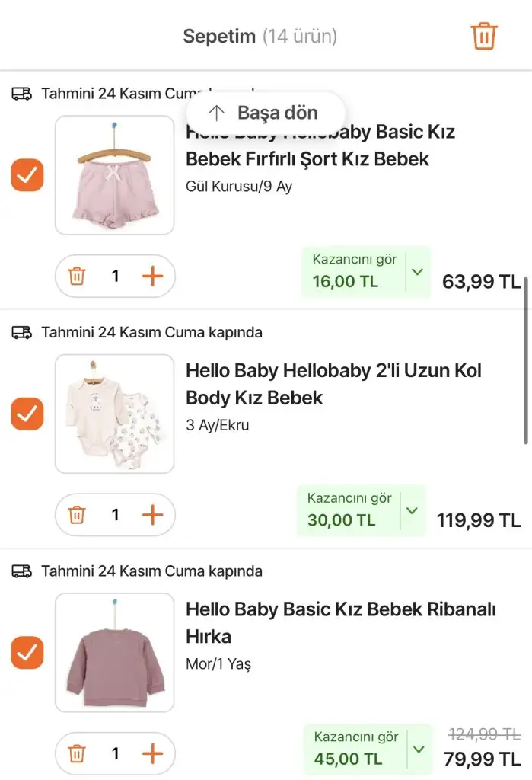Tap the Başa dön button

click(266, 113)
